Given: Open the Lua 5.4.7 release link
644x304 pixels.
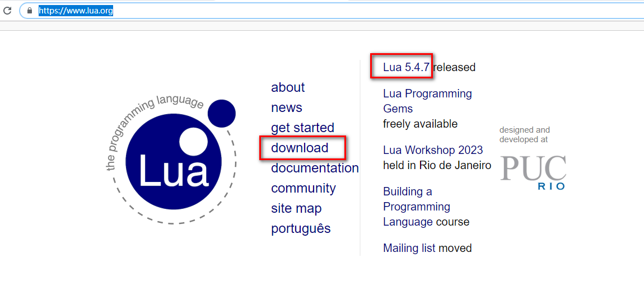Looking at the screenshot, I should [406, 67].
